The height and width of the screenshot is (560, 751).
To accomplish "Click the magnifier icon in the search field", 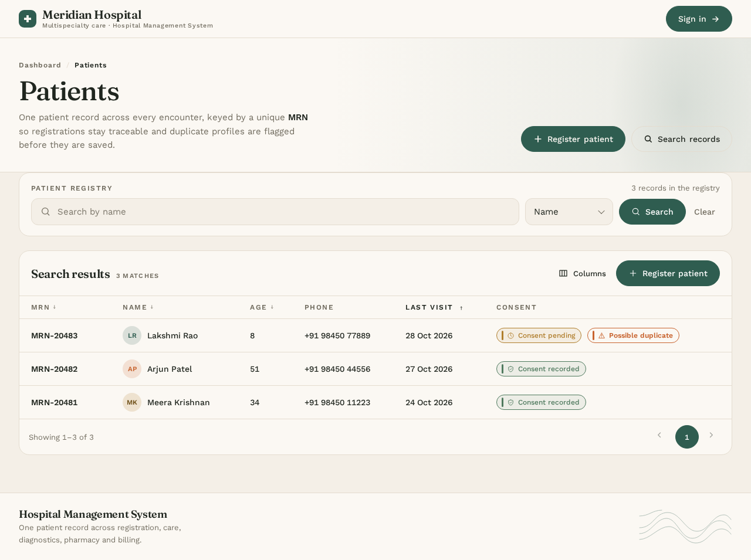I will [x=46, y=212].
